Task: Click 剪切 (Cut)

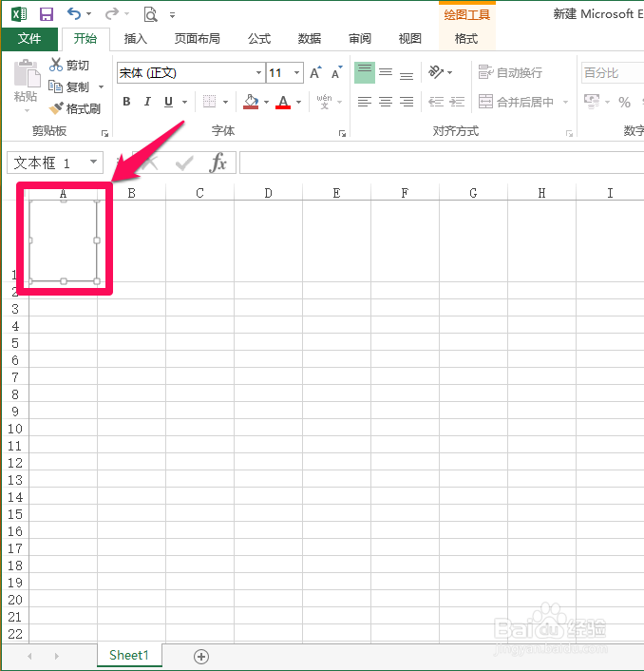Action: [69, 65]
